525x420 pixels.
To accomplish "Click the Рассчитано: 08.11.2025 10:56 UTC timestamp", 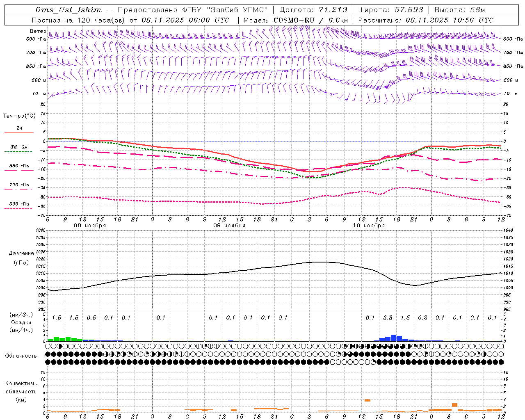I will (x=426, y=20).
